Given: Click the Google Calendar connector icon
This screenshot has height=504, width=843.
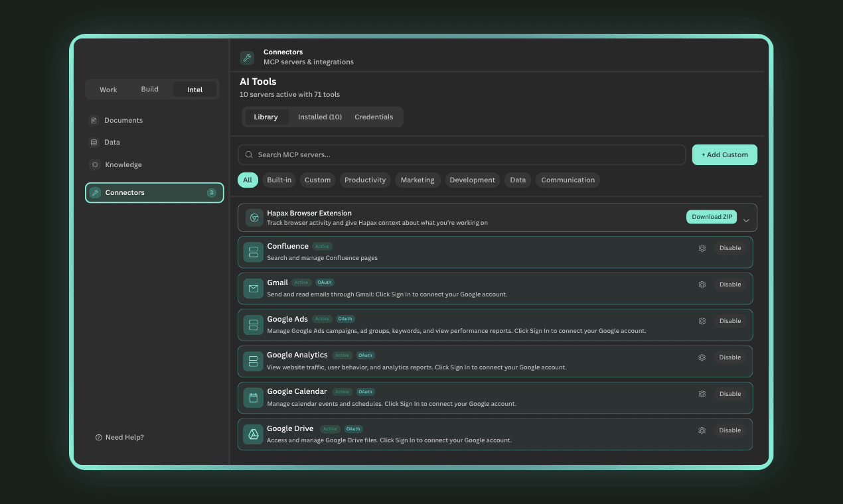Looking at the screenshot, I should (253, 397).
